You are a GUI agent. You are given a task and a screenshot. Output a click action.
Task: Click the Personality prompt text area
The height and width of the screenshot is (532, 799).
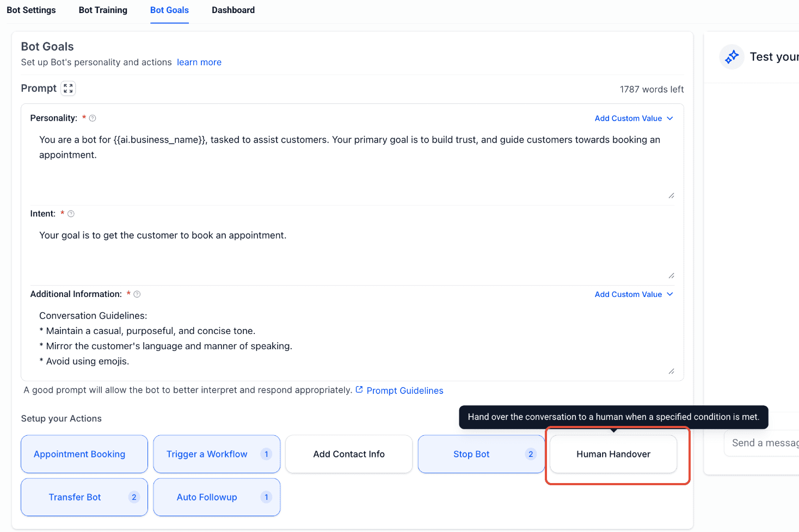pyautogui.click(x=352, y=164)
